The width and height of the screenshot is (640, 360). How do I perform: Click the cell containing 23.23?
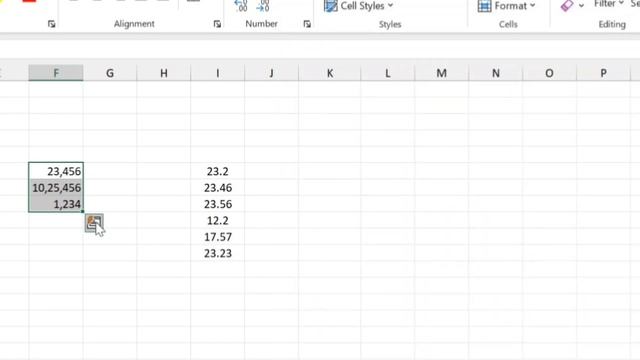(x=218, y=253)
